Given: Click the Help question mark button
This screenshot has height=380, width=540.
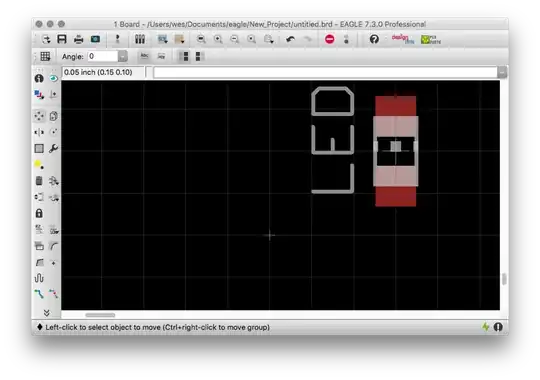Looking at the screenshot, I should point(374,39).
